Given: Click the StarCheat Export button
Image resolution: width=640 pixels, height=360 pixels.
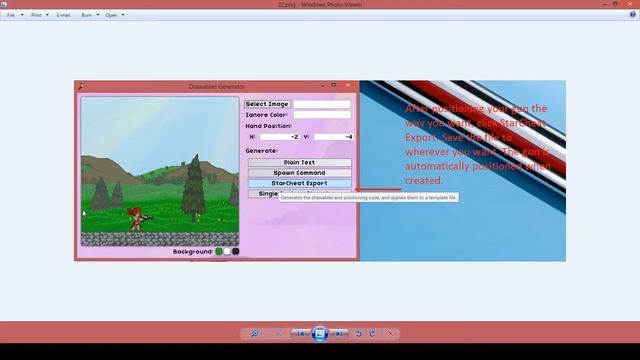Looking at the screenshot, I should click(x=300, y=183).
